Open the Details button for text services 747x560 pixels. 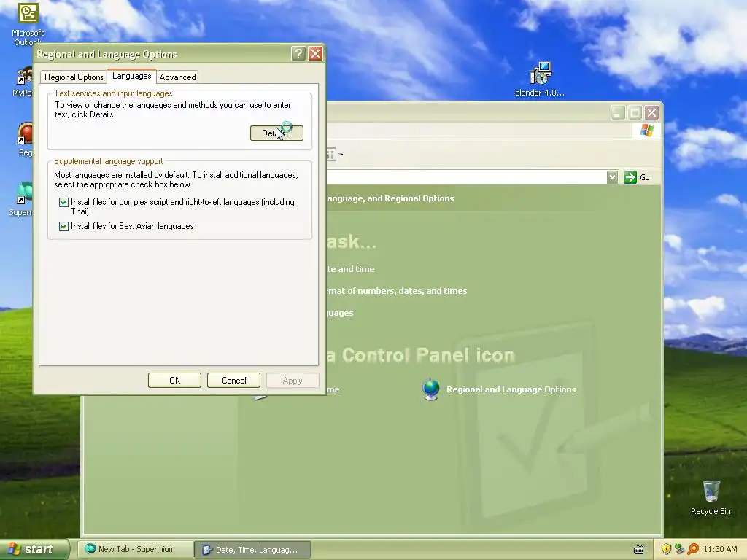coord(276,133)
